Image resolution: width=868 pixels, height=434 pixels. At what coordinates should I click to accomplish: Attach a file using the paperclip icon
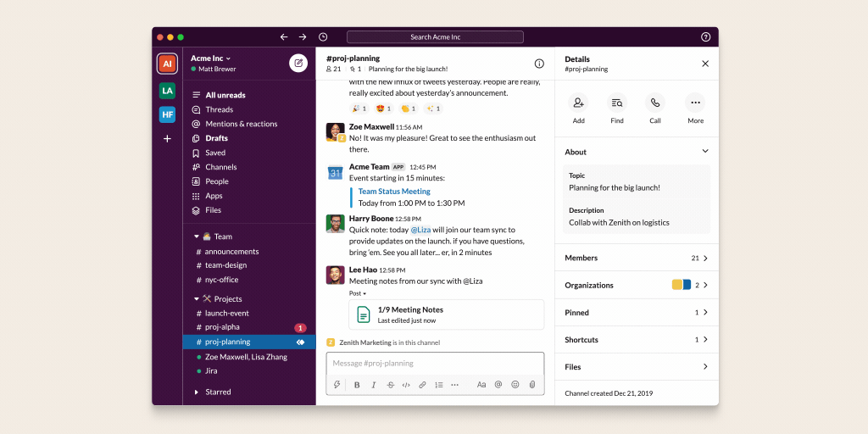[x=532, y=385]
